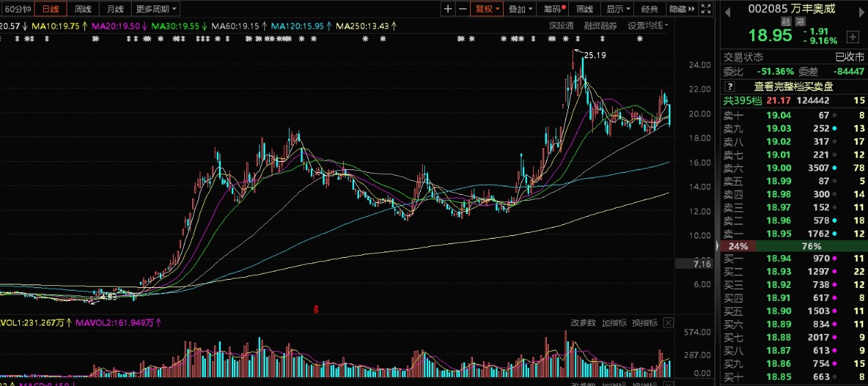
Task: Open 设置均线 moving average dropdown
Action: [648, 25]
